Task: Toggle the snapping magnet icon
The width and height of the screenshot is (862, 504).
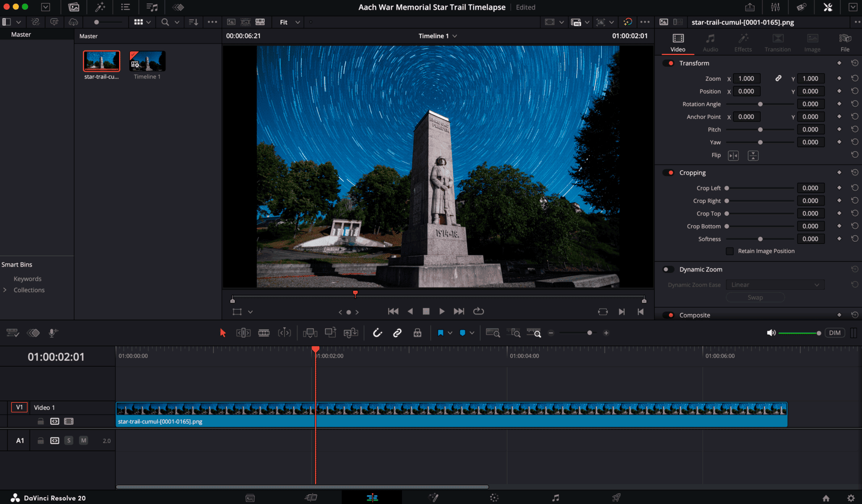Action: [378, 333]
